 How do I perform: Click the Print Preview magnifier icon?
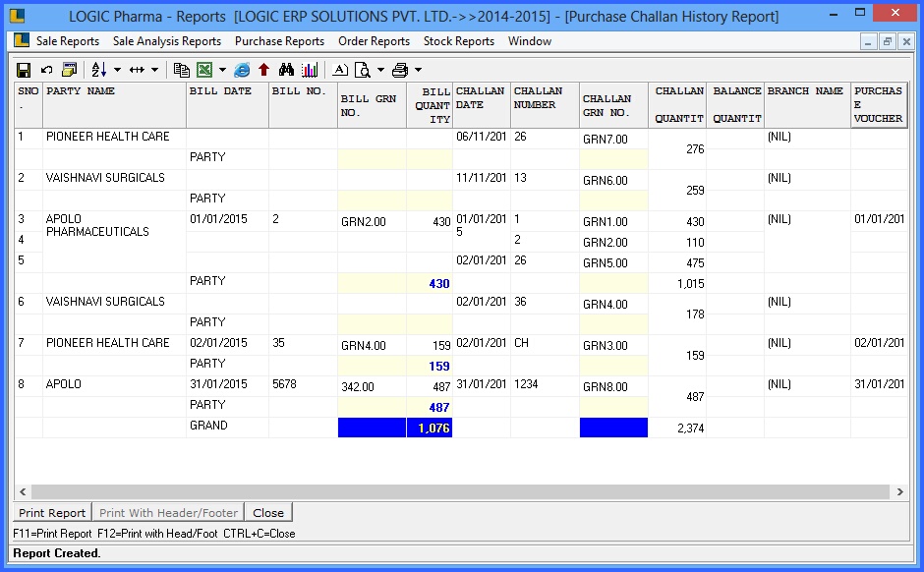click(363, 70)
